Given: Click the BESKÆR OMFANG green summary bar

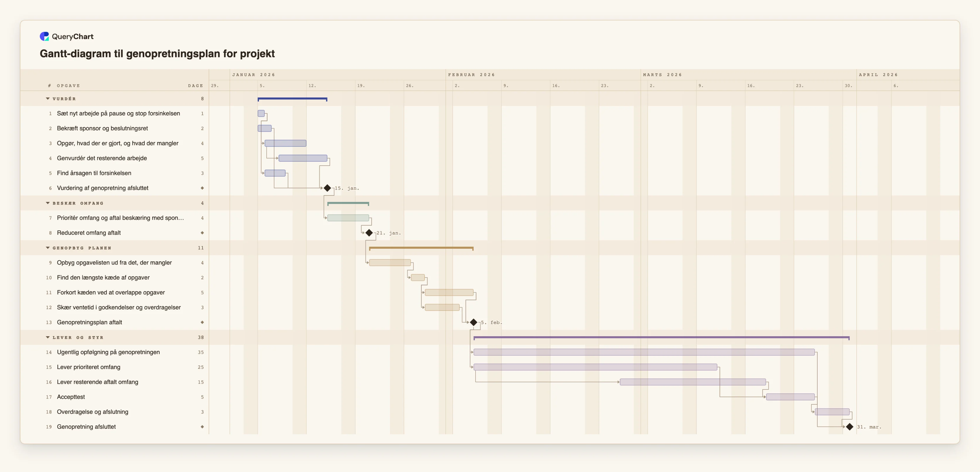Looking at the screenshot, I should [x=348, y=203].
